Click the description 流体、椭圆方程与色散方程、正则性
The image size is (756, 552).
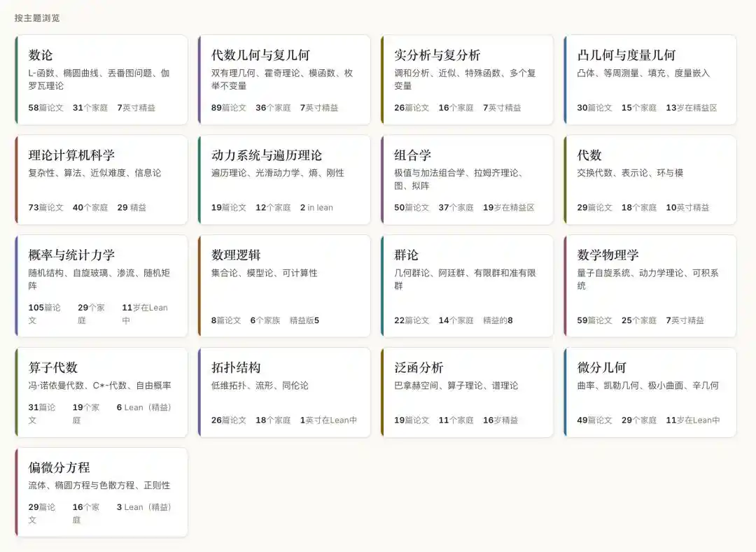99,485
